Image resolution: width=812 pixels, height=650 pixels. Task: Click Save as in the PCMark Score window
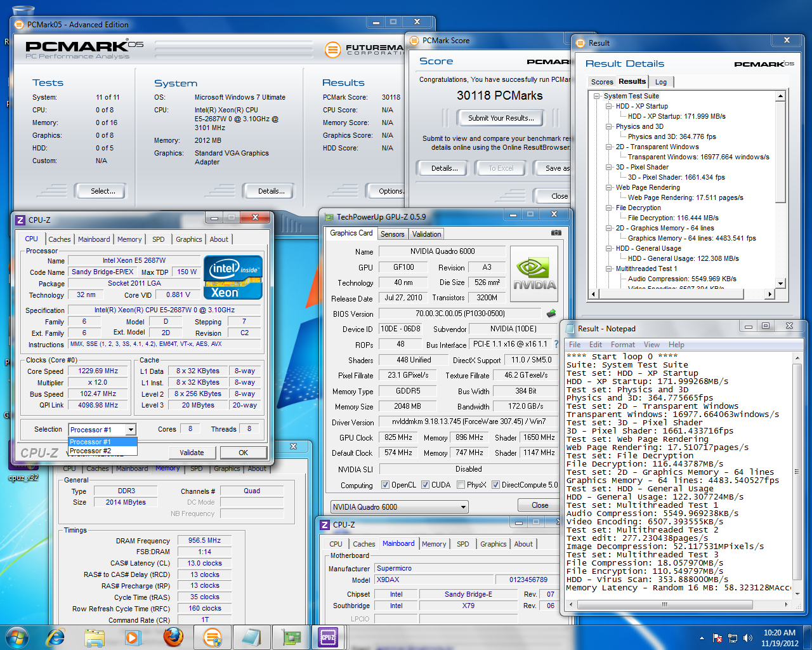pyautogui.click(x=551, y=168)
